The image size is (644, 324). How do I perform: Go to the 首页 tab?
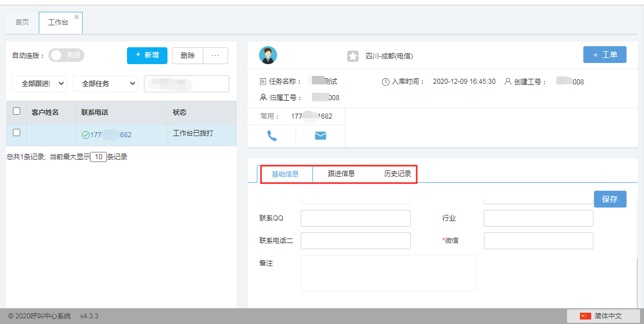(x=22, y=22)
